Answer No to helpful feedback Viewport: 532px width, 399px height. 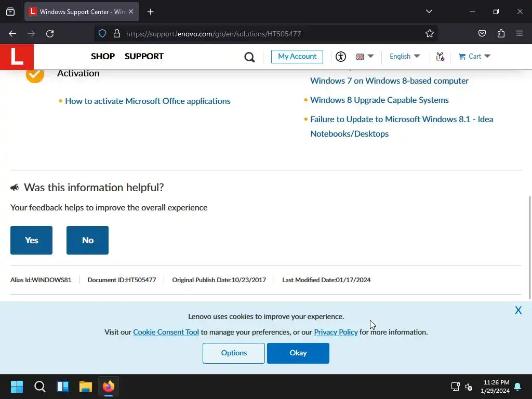coord(87,240)
